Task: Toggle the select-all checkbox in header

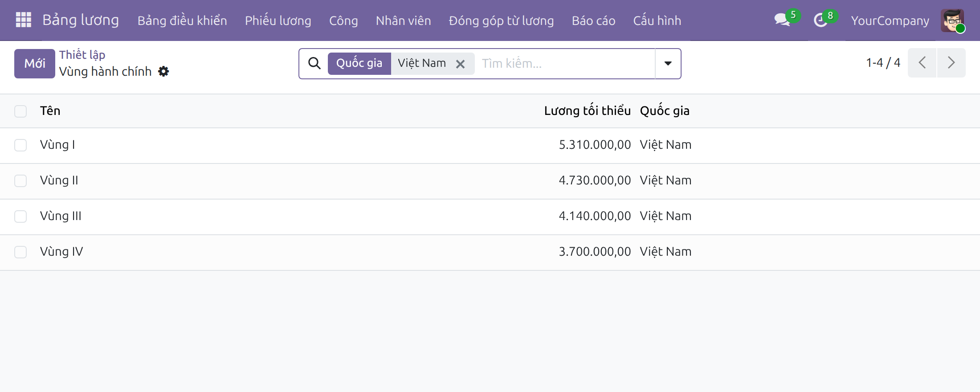Action: point(20,111)
